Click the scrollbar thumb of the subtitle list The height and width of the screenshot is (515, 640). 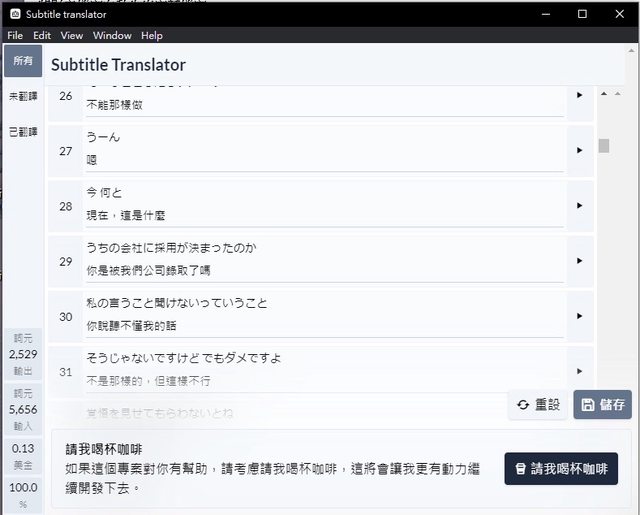[x=604, y=146]
